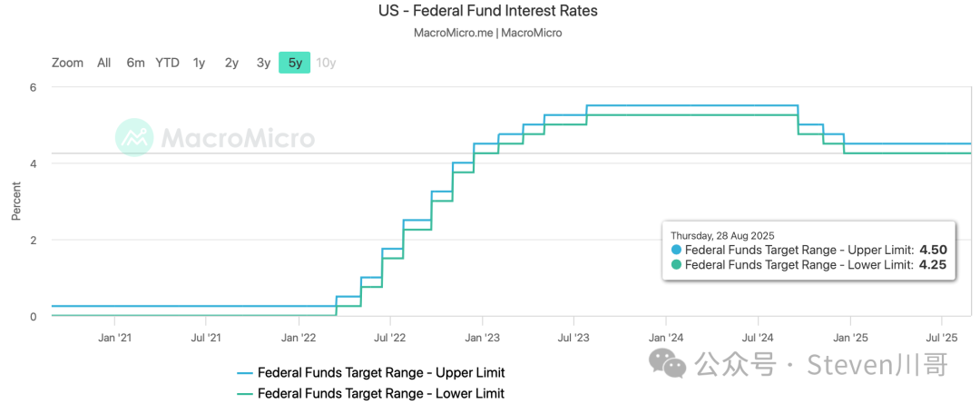
Task: Click the green Lower Limit tooltip dot
Action: pos(676,265)
